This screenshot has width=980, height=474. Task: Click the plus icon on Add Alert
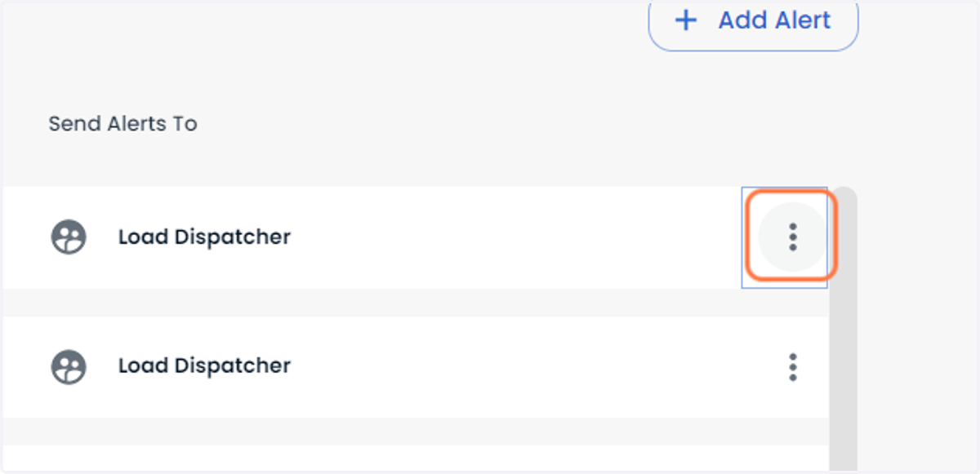(x=687, y=20)
